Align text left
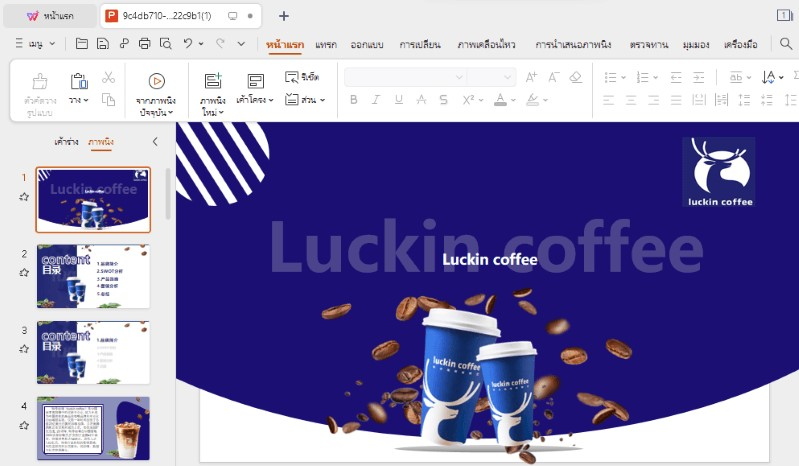The image size is (799, 466). point(608,100)
